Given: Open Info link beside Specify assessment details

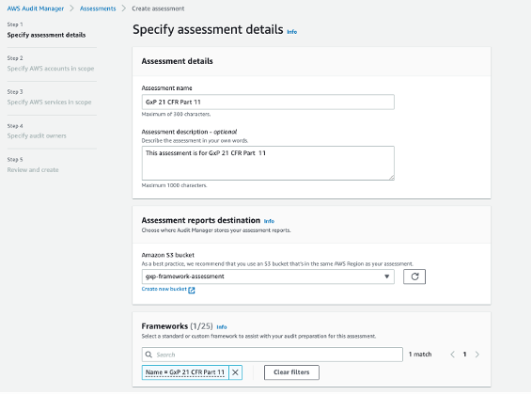Looking at the screenshot, I should 291,32.
